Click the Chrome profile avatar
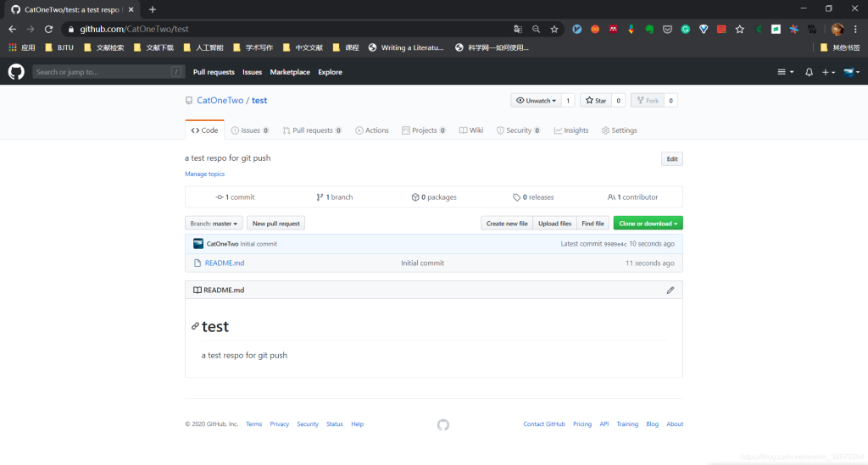 pyautogui.click(x=837, y=30)
